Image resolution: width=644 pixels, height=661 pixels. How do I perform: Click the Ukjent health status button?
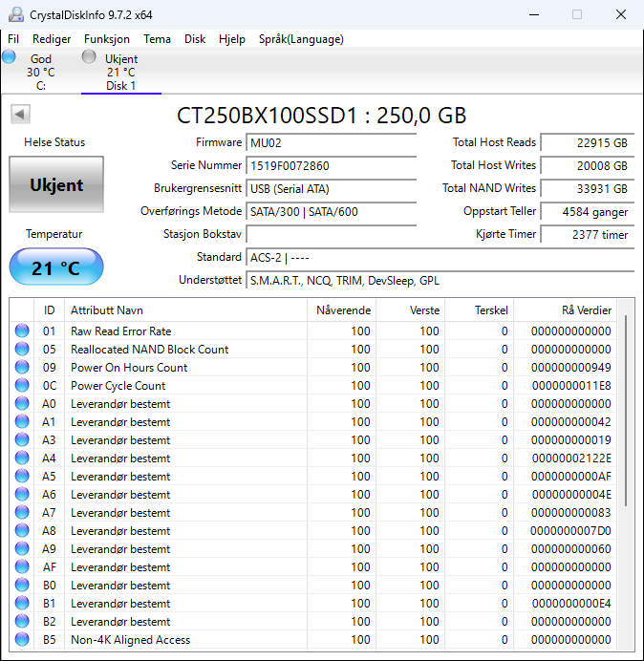click(56, 184)
